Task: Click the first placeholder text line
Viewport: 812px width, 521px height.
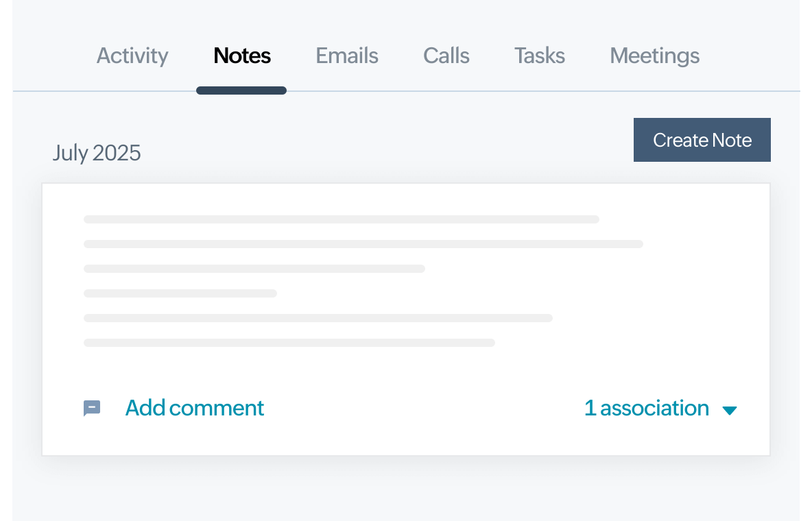Action: pyautogui.click(x=341, y=219)
